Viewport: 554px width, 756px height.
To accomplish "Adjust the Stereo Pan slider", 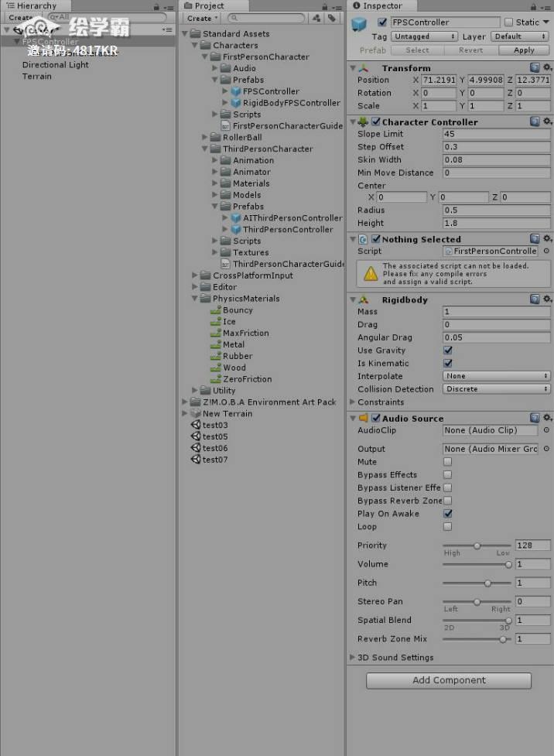I will click(477, 602).
